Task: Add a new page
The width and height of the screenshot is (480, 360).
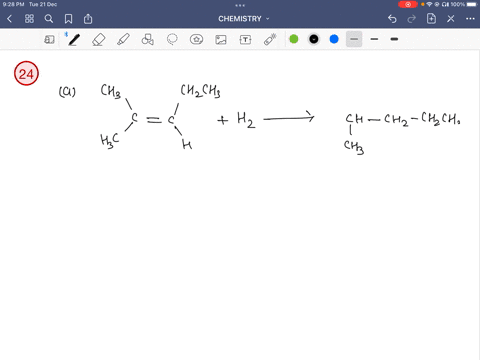Action: 431,19
